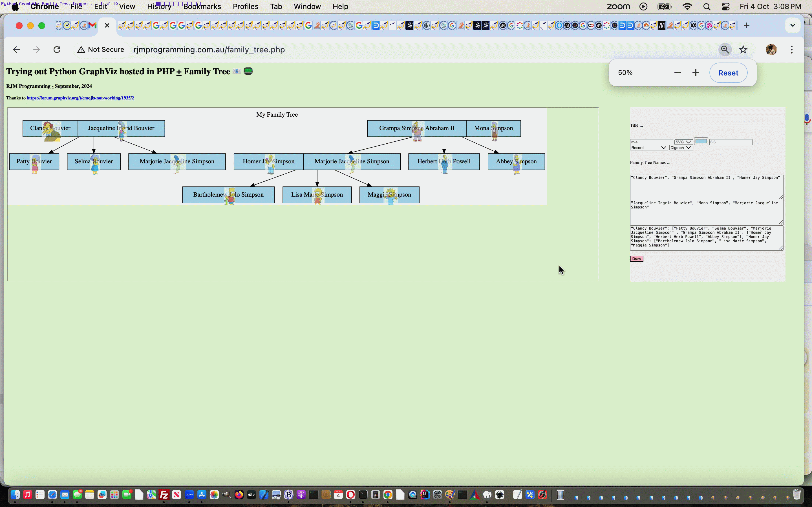Select the Digraph layout dropdown
812x507 pixels.
[680, 148]
